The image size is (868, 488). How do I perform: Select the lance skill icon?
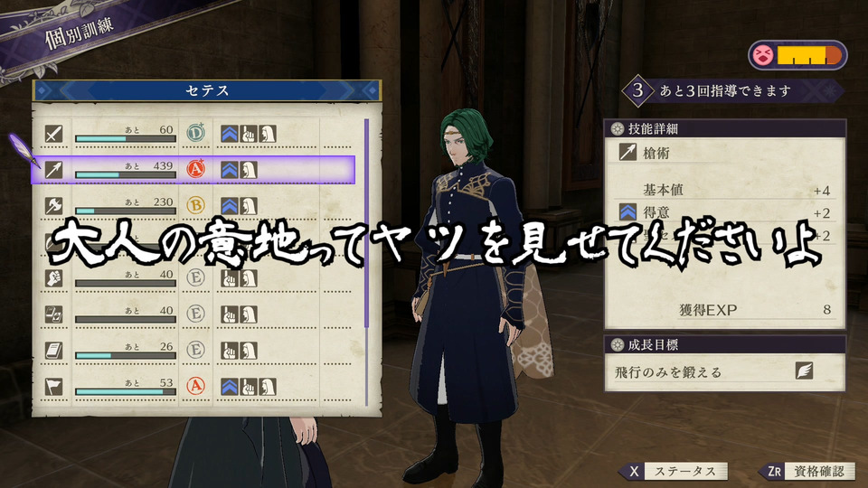click(53, 169)
